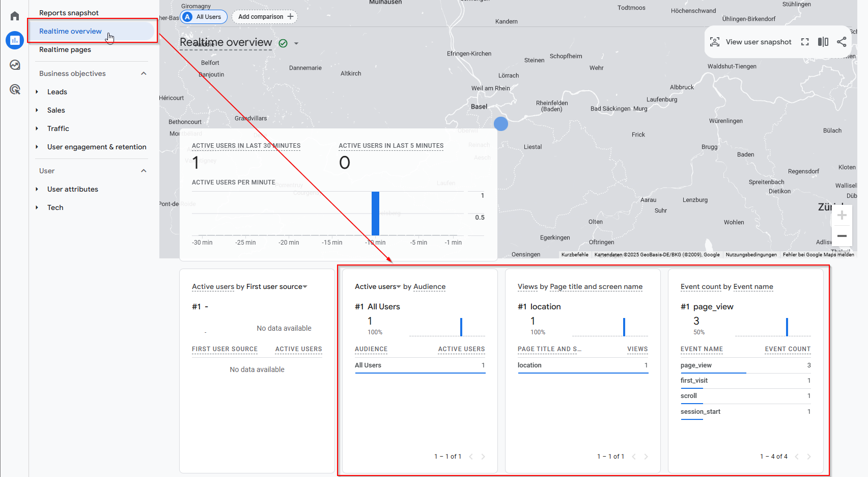Expand the Leads tree item
Viewport: 868px width, 477px height.
pos(37,92)
